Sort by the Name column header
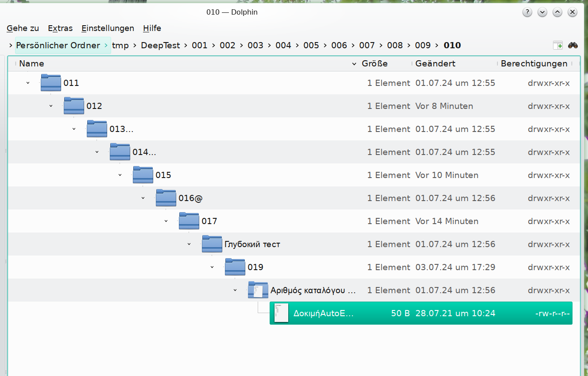The height and width of the screenshot is (376, 588). [x=31, y=64]
